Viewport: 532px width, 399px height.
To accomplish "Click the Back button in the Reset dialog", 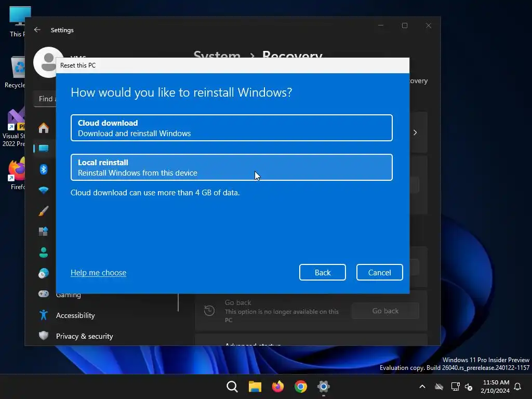I will coord(322,272).
